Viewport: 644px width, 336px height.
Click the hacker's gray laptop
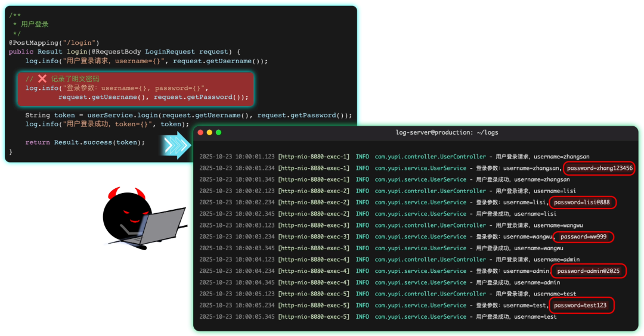pyautogui.click(x=161, y=225)
